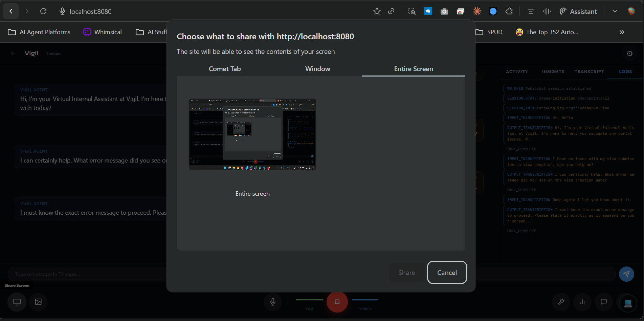Open the hidden bookmarks overflow chevron
644x321 pixels.
(622, 32)
